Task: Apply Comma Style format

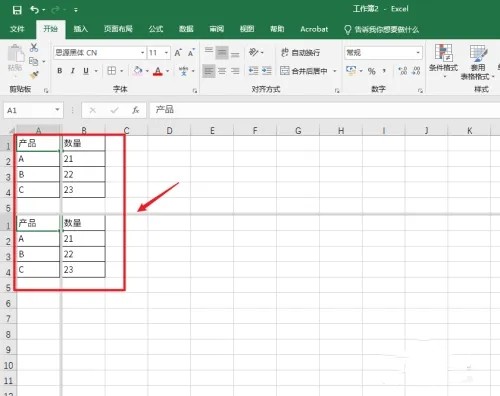Action: tap(385, 71)
